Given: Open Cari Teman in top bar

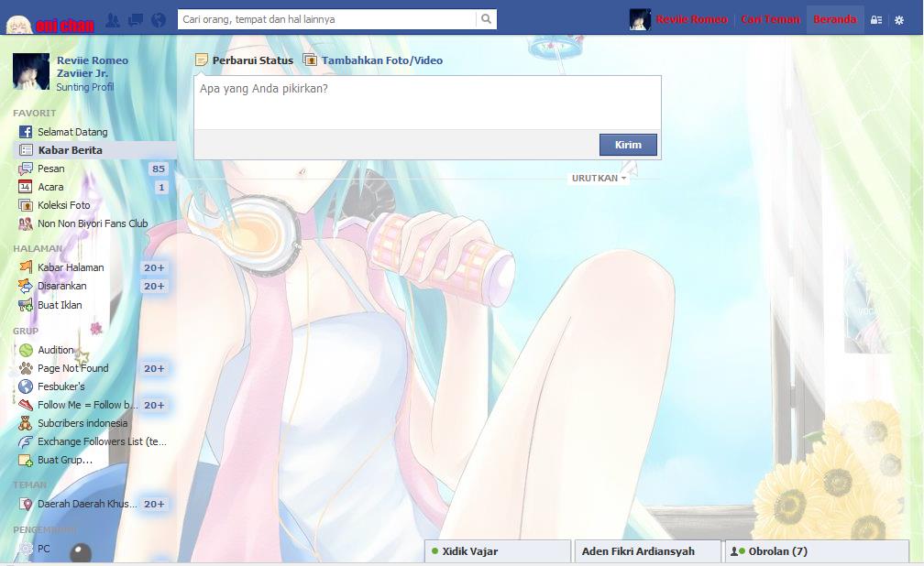Looking at the screenshot, I should pyautogui.click(x=770, y=19).
